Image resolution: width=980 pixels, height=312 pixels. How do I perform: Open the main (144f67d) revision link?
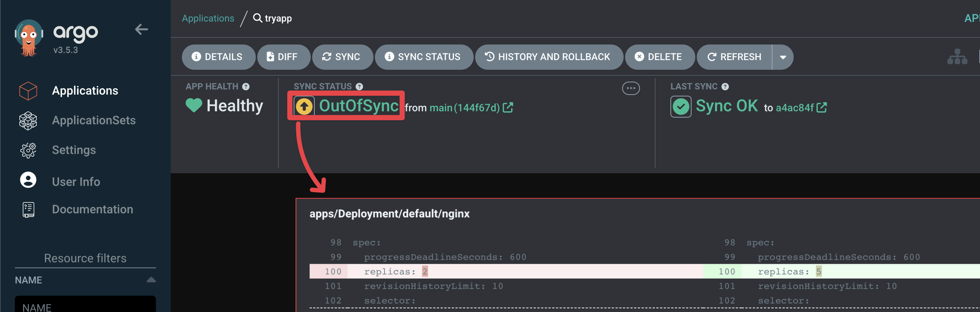pyautogui.click(x=464, y=108)
